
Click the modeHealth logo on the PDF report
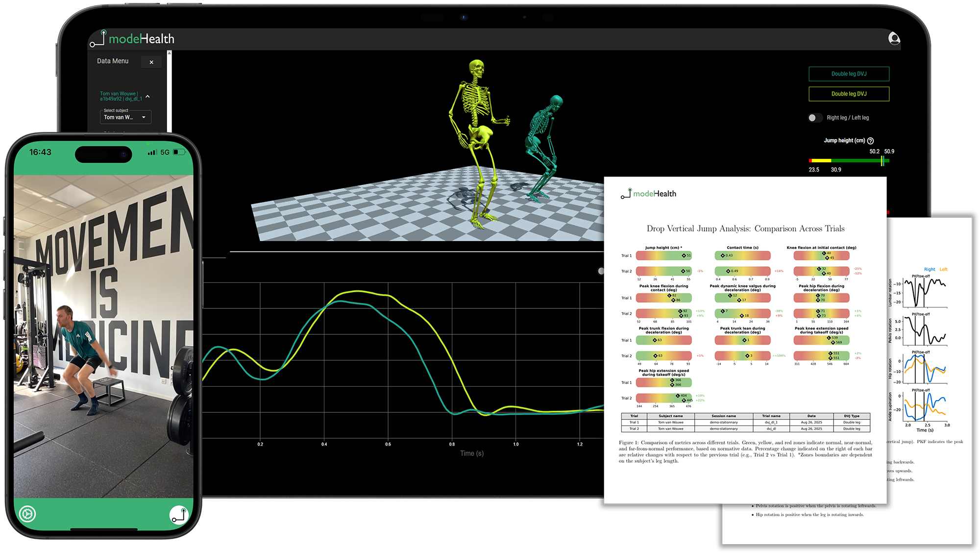[x=649, y=193]
